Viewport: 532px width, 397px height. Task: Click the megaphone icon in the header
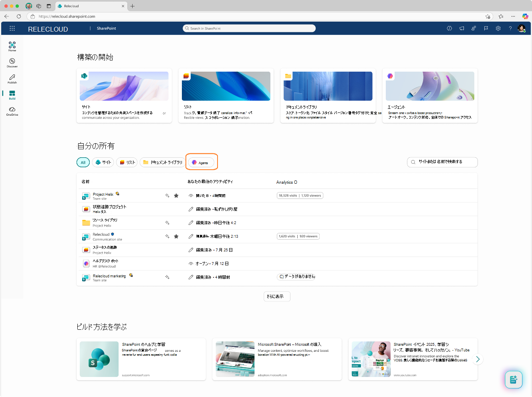pos(461,28)
